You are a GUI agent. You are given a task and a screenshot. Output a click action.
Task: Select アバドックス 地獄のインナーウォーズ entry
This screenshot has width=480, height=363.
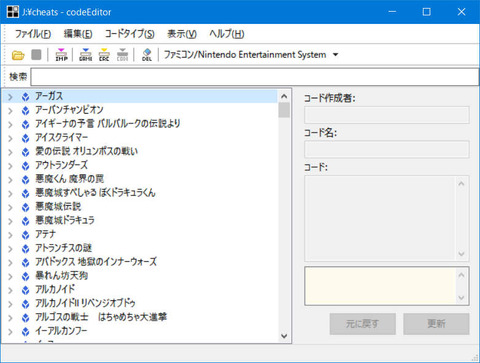pyautogui.click(x=96, y=262)
